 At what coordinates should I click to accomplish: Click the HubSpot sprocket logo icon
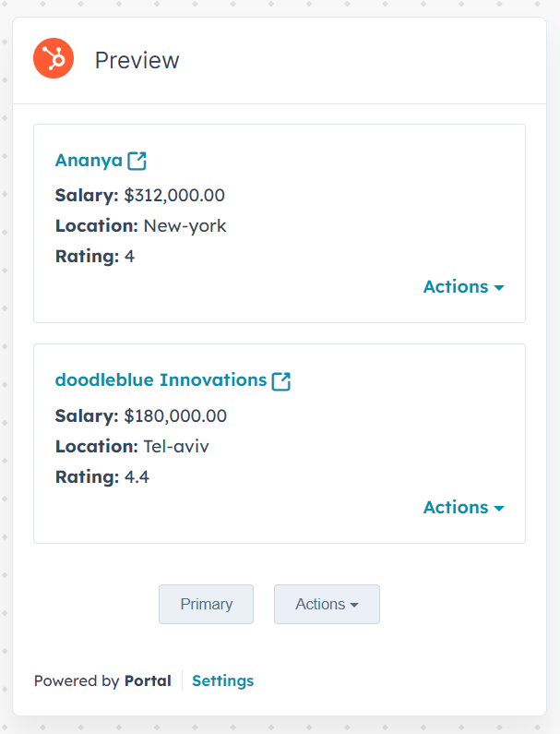point(54,60)
